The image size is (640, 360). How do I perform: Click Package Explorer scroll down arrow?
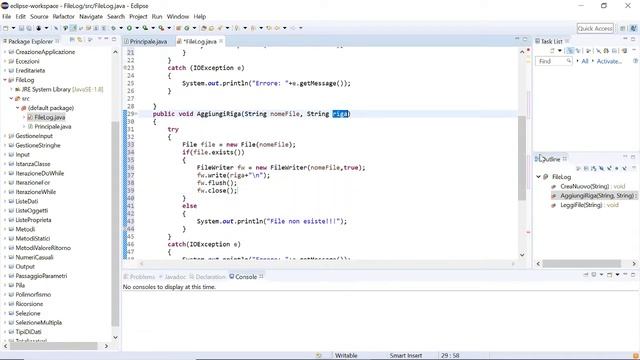pos(115,337)
